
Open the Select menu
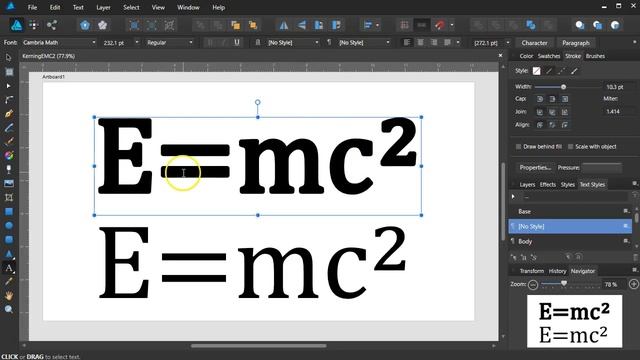coord(131,7)
